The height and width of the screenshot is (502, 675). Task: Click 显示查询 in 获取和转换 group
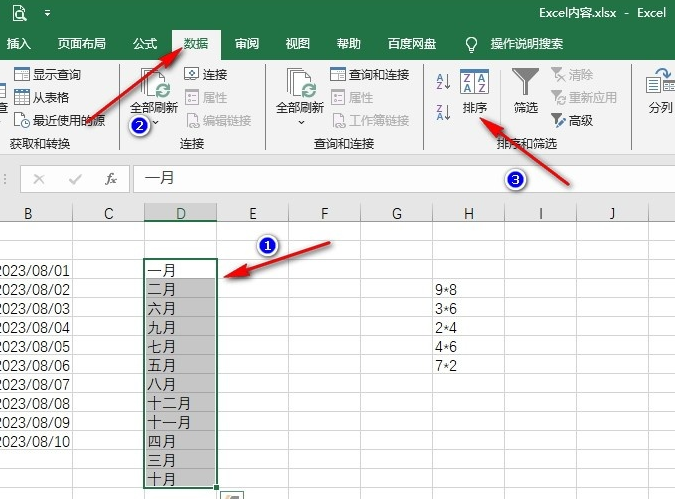(x=47, y=74)
